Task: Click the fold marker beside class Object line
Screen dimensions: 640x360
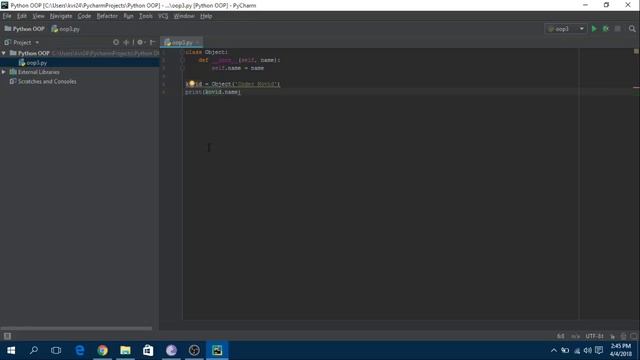Action: pyautogui.click(x=182, y=52)
